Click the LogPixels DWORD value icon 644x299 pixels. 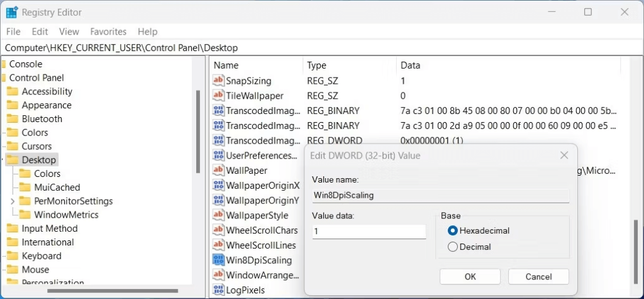218,290
